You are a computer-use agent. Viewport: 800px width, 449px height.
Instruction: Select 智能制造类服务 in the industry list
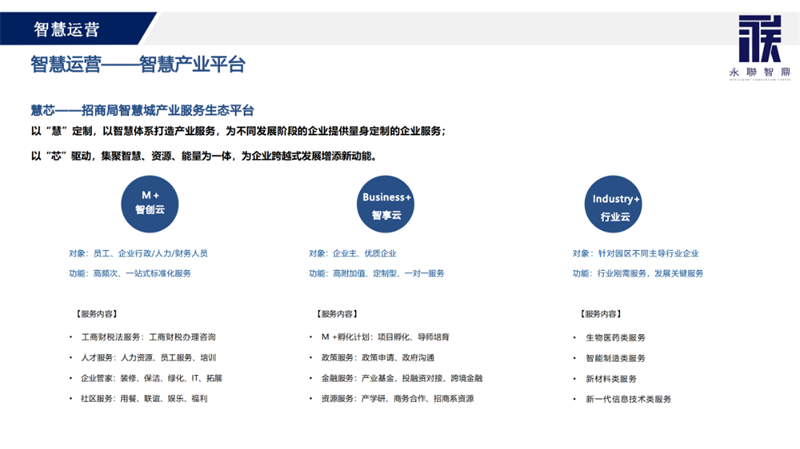(615, 358)
